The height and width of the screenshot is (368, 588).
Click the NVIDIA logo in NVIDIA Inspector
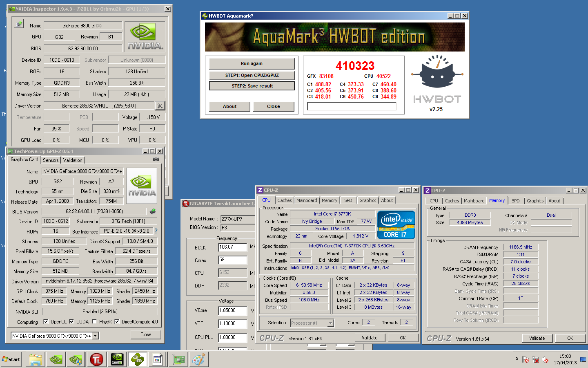coord(145,37)
